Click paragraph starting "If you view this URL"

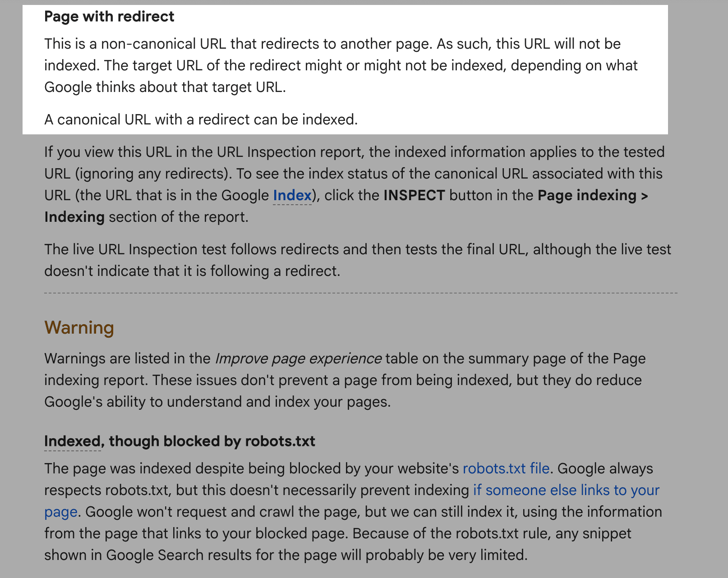[x=355, y=184]
